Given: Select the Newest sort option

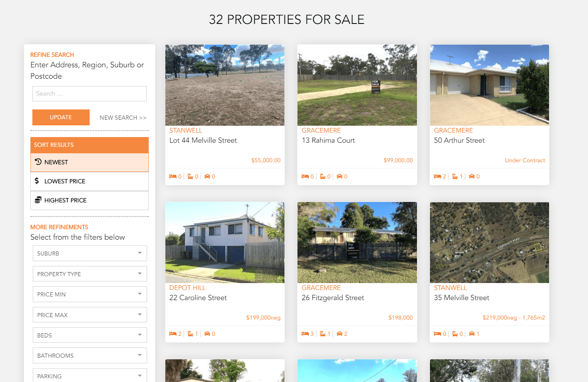Looking at the screenshot, I should coord(90,162).
